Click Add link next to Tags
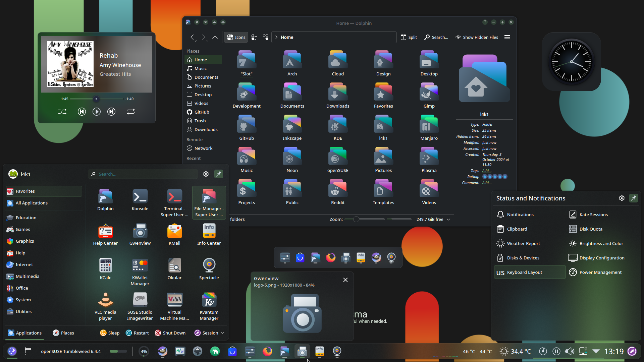644x362 pixels. 487,171
